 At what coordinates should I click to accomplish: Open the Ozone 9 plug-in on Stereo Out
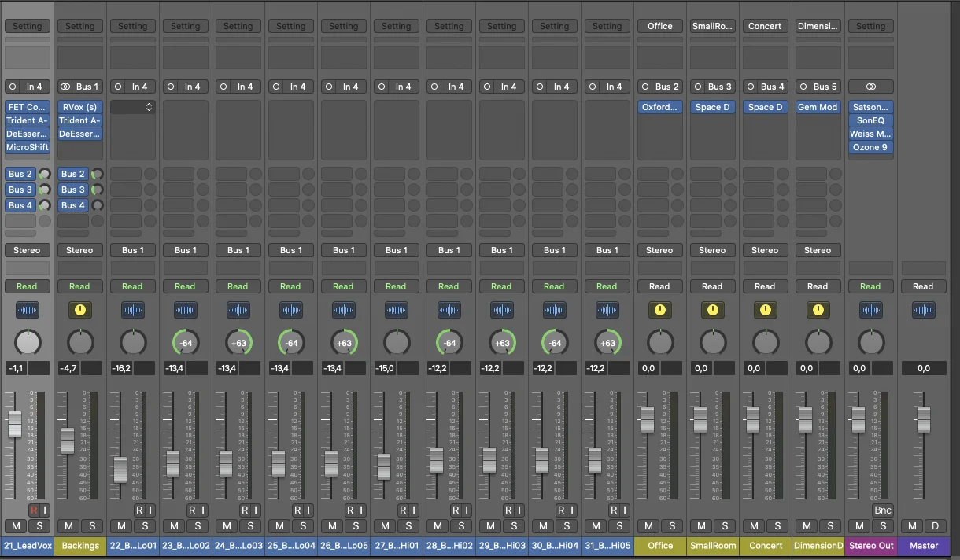(x=871, y=147)
